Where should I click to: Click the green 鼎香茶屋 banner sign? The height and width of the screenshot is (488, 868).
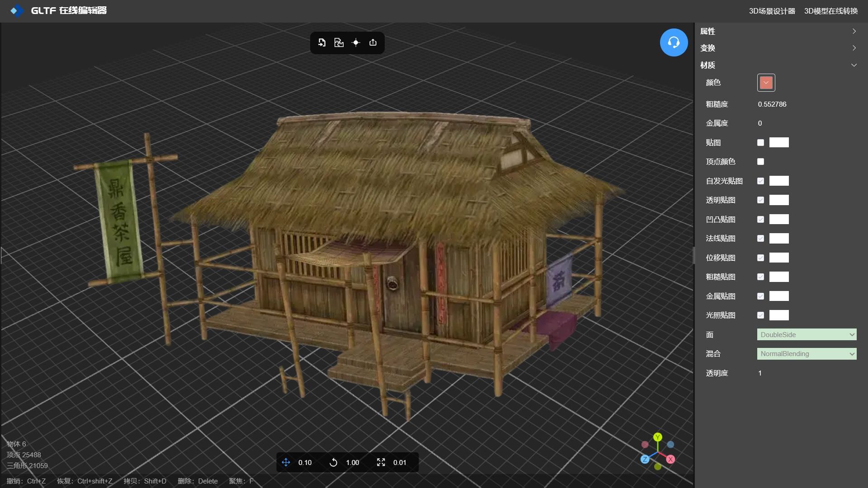pos(119,221)
